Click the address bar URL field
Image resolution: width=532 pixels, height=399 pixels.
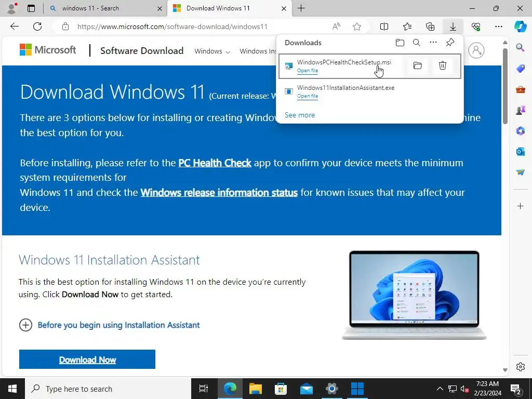172,26
